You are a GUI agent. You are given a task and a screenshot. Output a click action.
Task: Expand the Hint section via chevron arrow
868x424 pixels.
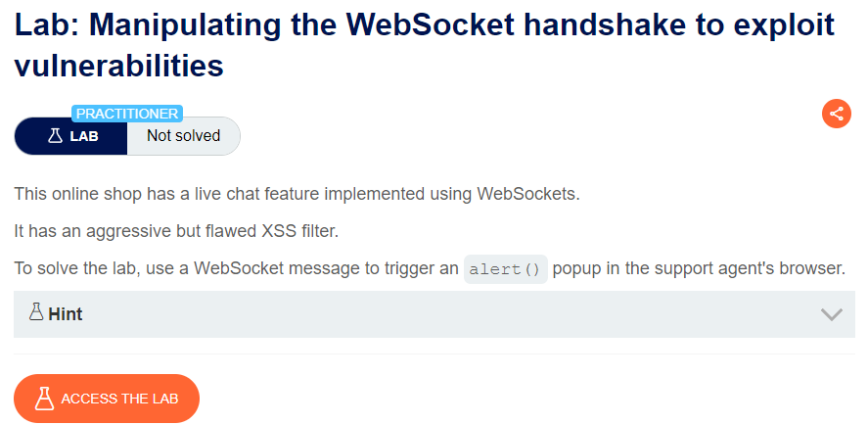832,314
